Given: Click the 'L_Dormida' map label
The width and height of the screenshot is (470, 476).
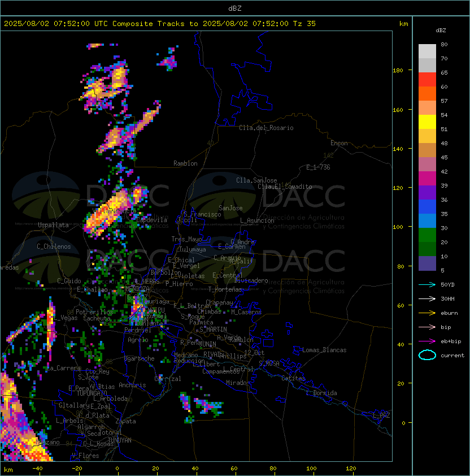Looking at the screenshot, I should tap(321, 393).
